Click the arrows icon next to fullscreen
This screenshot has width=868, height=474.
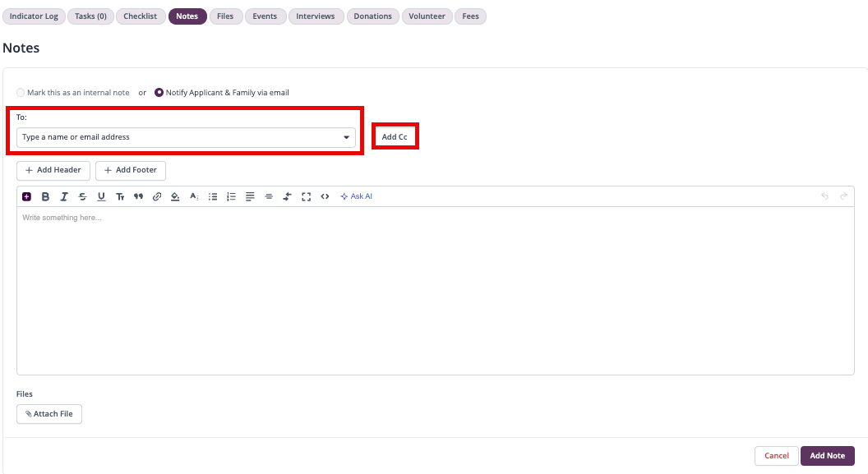pyautogui.click(x=288, y=196)
